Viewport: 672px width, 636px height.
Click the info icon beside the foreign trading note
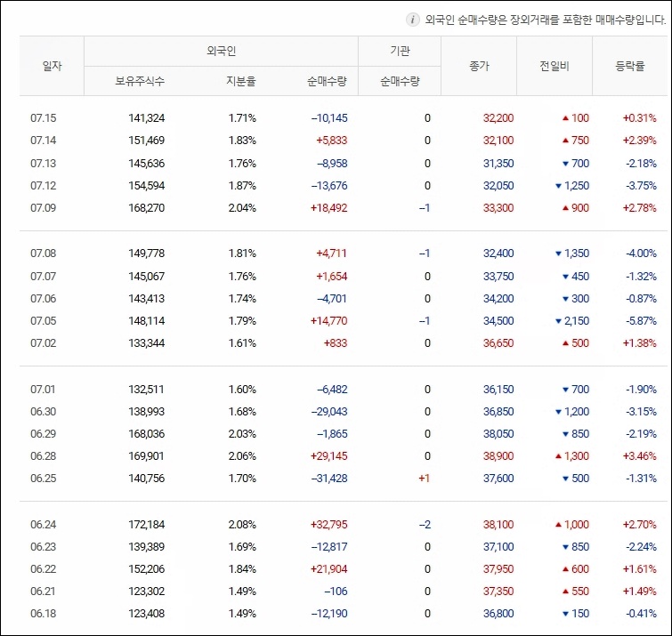coord(412,20)
